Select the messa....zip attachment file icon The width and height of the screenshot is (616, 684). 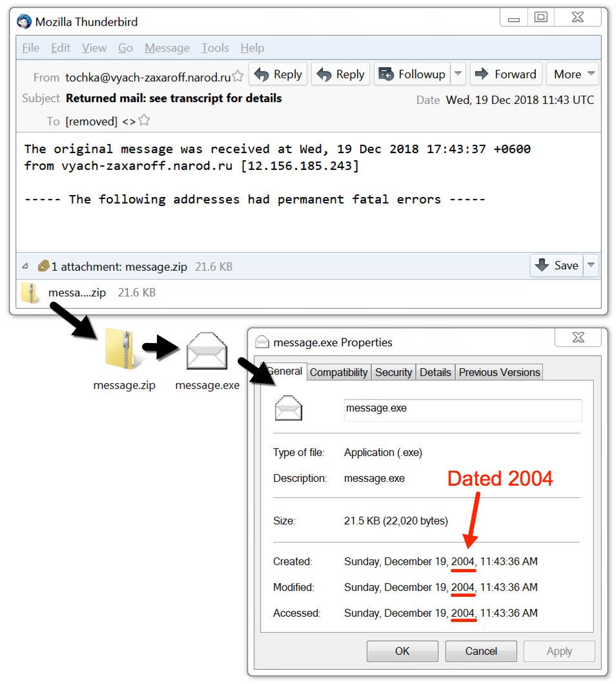click(x=30, y=293)
